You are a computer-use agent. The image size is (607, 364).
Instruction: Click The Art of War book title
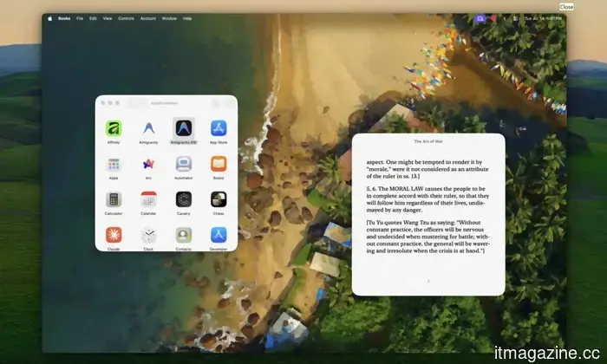(x=428, y=141)
